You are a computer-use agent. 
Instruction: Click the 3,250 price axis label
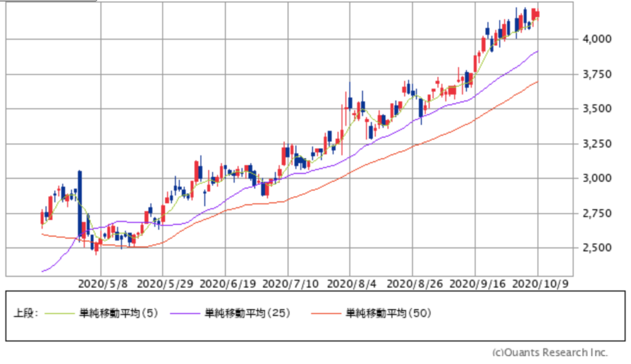pos(596,144)
